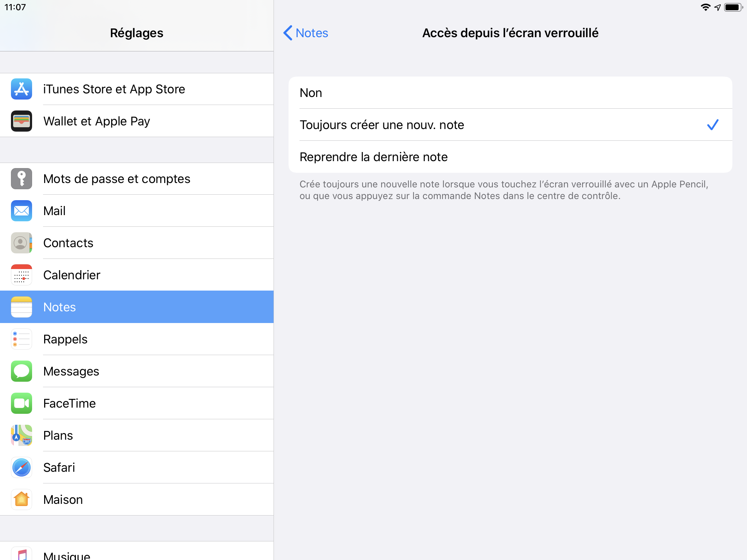Open the FaceTime camera icon

click(22, 403)
